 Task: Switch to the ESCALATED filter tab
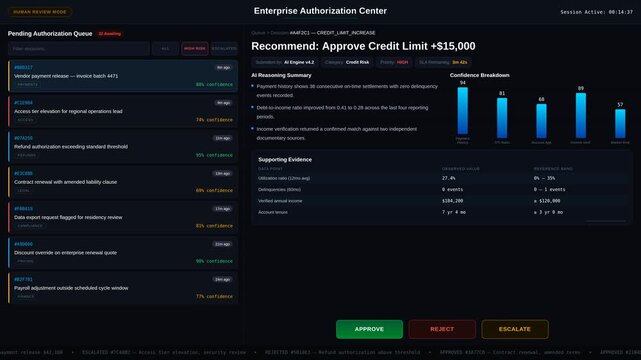(224, 49)
